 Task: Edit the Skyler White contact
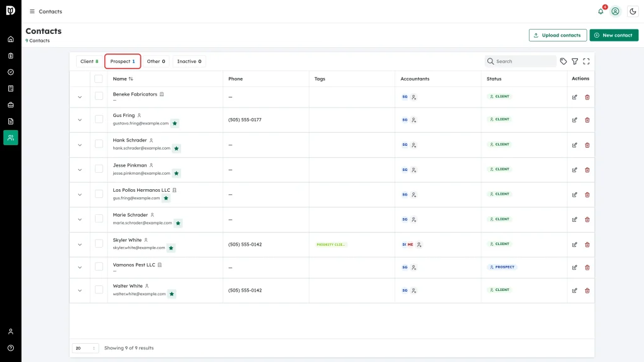[x=575, y=244]
